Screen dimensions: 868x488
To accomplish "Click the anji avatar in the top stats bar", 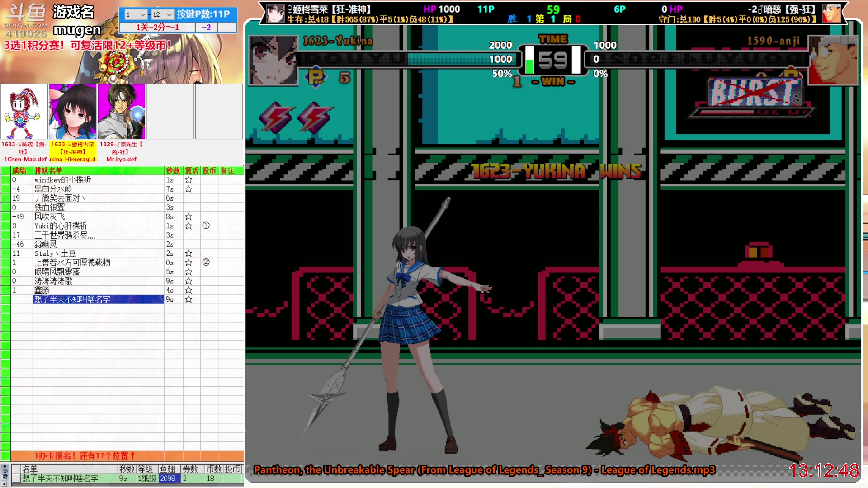I will (831, 13).
